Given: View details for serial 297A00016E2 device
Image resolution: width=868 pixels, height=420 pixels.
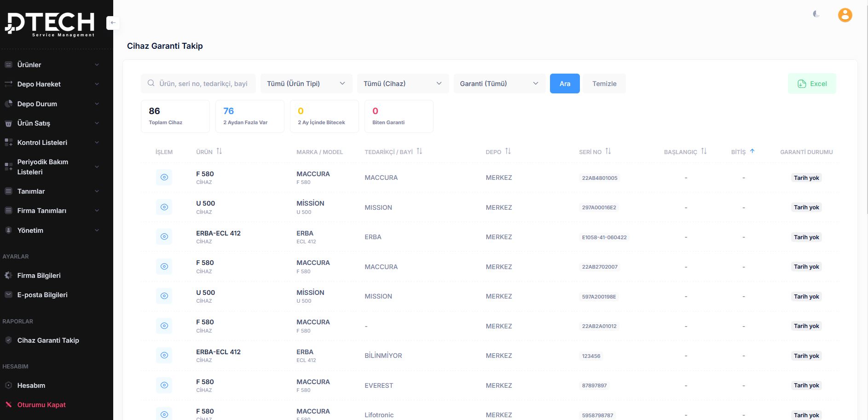Looking at the screenshot, I should pyautogui.click(x=164, y=207).
